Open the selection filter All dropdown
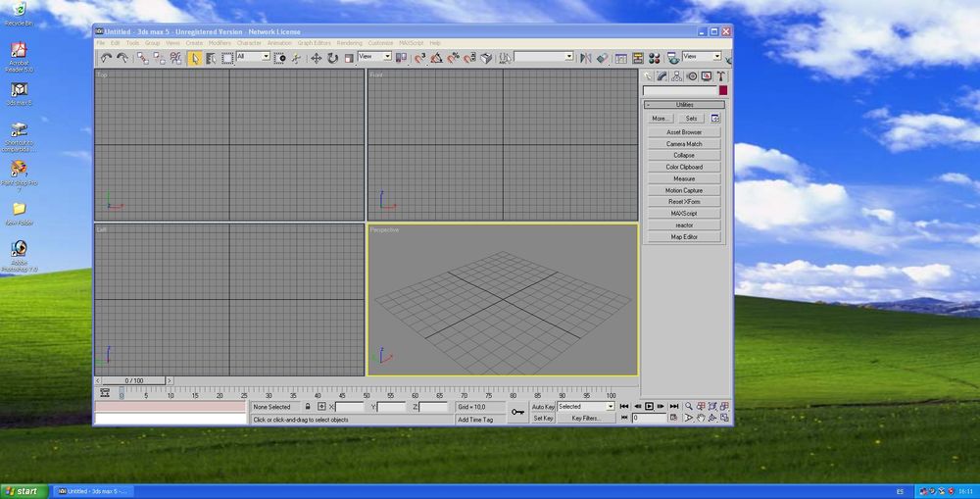Image resolution: width=980 pixels, height=499 pixels. [x=253, y=57]
